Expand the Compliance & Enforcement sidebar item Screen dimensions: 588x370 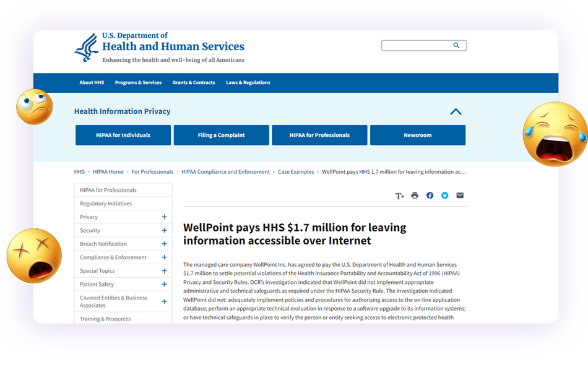[x=164, y=257]
